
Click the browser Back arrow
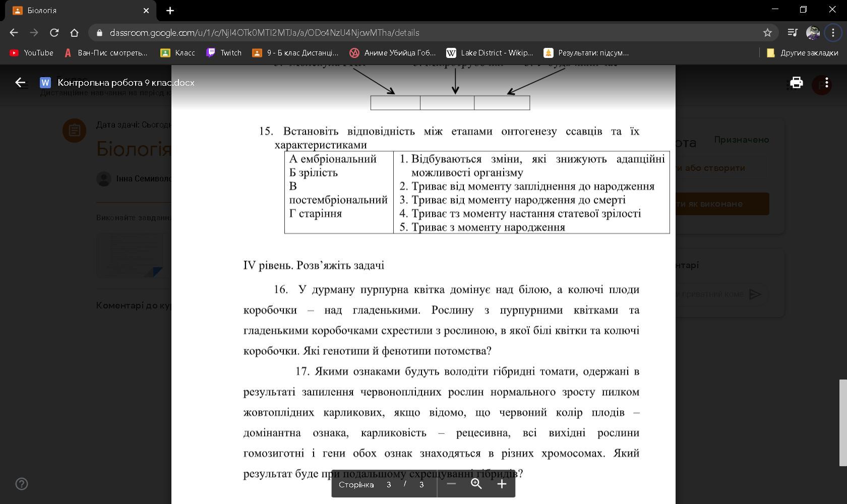[x=14, y=33]
